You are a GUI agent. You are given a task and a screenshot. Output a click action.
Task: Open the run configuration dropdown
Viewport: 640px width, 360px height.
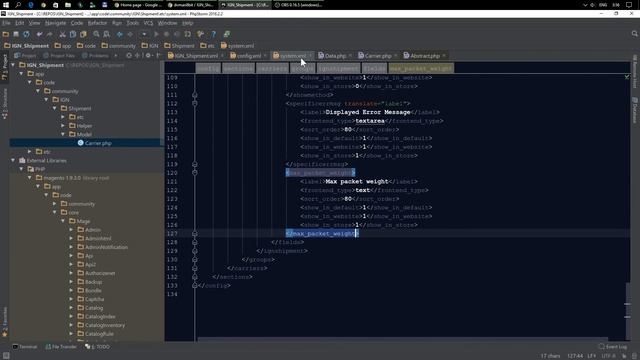point(144,34)
